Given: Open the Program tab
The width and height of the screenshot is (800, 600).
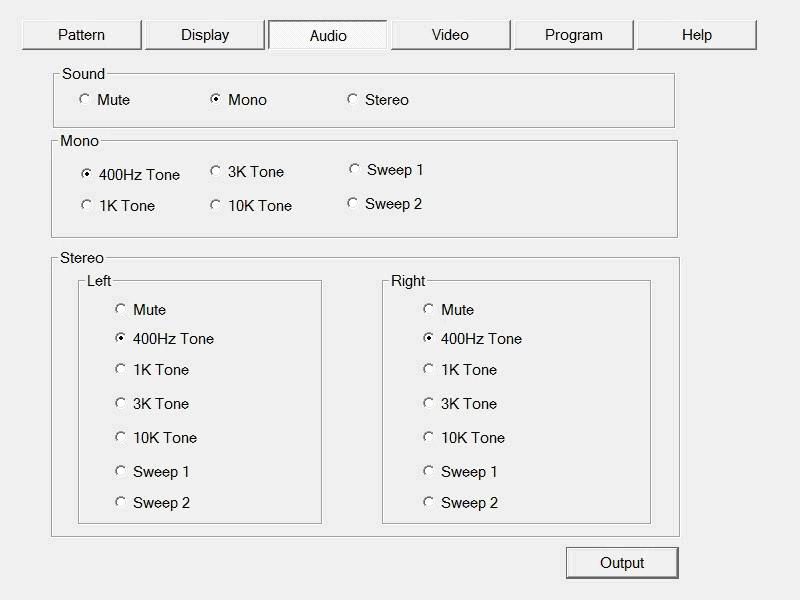Looking at the screenshot, I should click(574, 35).
